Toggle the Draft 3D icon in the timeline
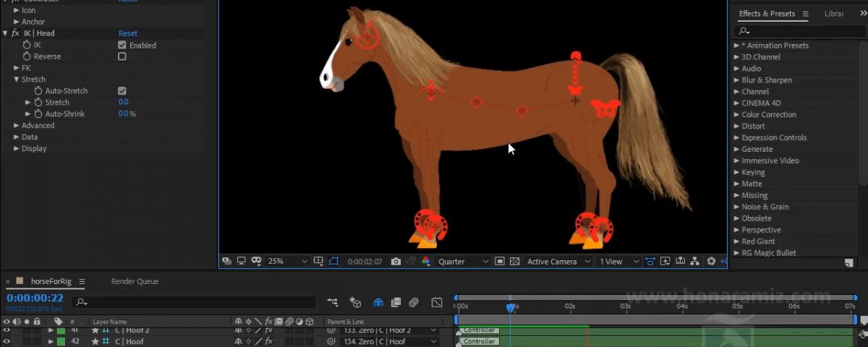 tap(355, 302)
